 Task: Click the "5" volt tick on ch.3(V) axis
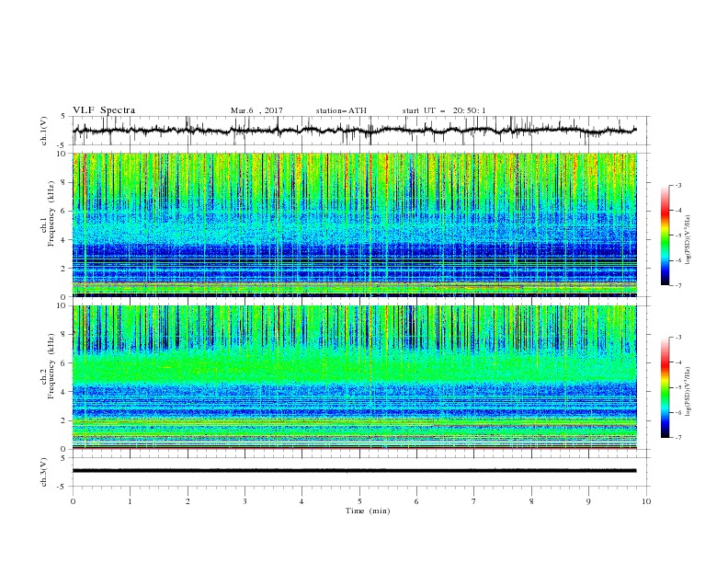64,458
